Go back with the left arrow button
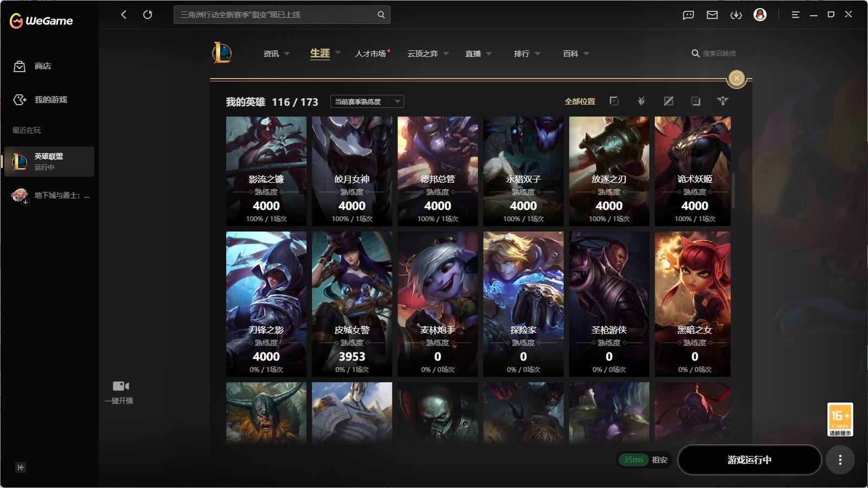868x488 pixels. pos(124,15)
